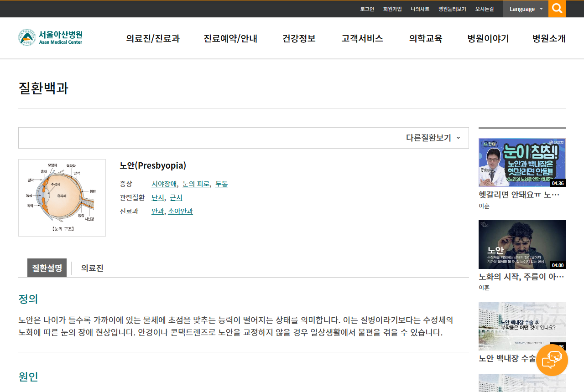This screenshot has width=584, height=392.
Task: Click the 노안(Presbyopia) heading text
Action: click(x=153, y=165)
